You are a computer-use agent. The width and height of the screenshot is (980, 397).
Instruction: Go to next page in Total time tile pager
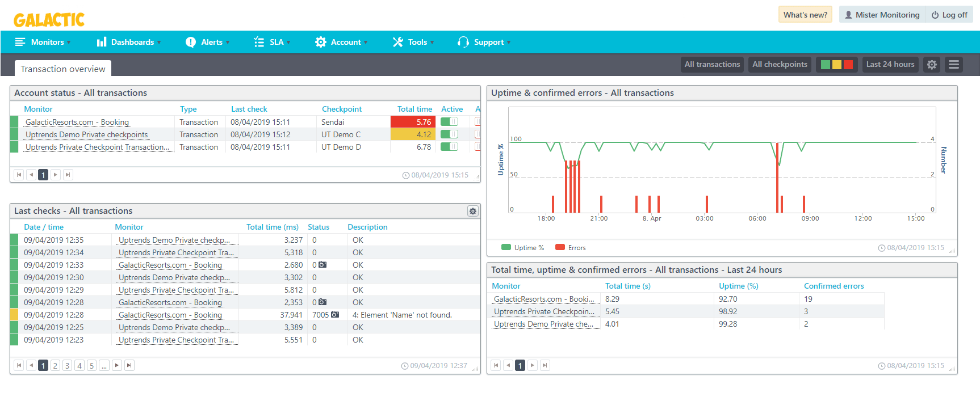pyautogui.click(x=532, y=365)
